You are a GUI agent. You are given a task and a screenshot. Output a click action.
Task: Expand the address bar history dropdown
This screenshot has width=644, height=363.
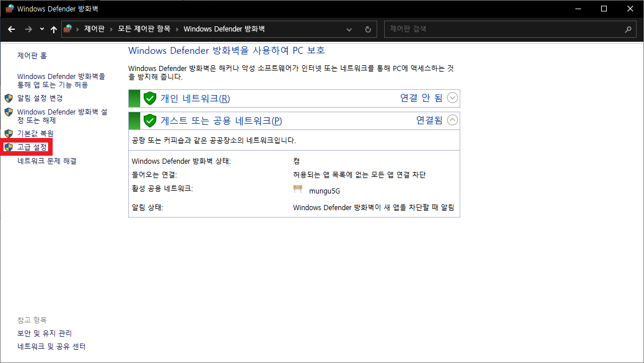349,29
